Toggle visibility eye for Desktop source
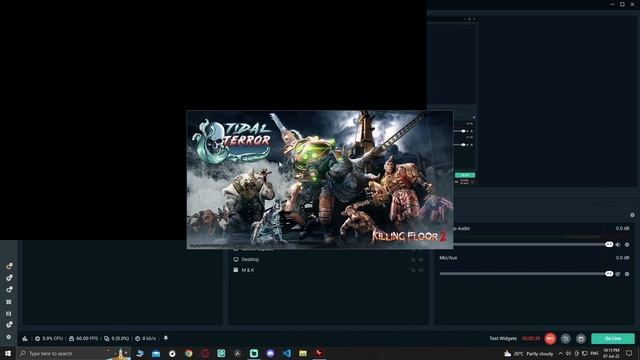 [x=421, y=259]
